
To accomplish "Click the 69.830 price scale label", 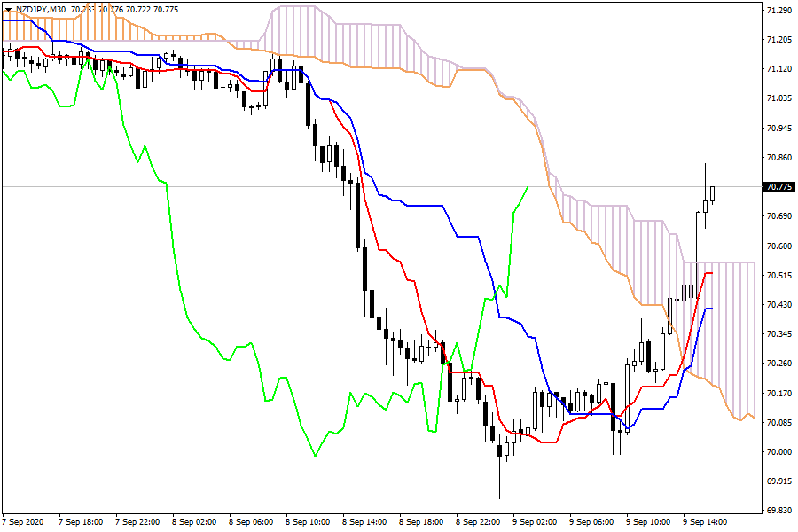I will point(778,511).
